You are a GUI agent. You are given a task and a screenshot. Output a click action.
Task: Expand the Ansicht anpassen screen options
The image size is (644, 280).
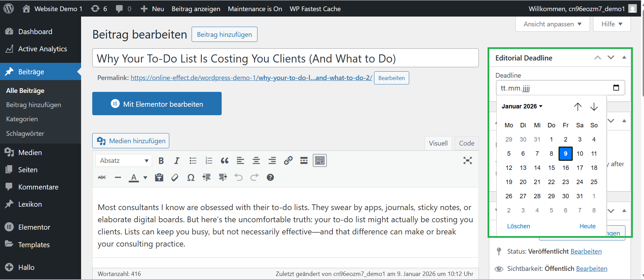tap(552, 24)
